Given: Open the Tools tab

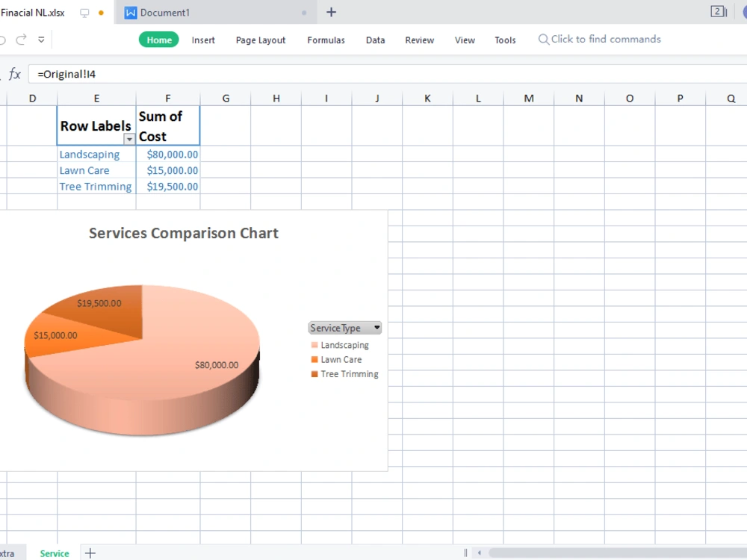Looking at the screenshot, I should click(505, 40).
